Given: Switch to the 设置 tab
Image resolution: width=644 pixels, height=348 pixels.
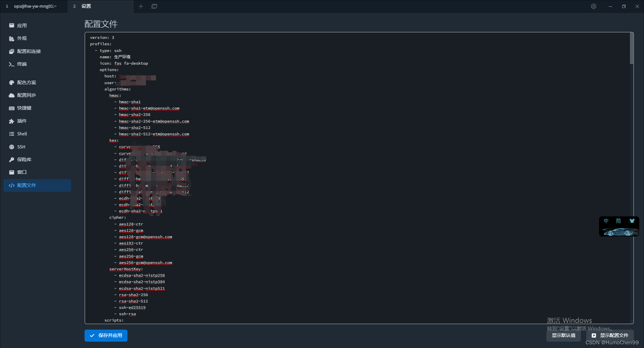Looking at the screenshot, I should (101, 6).
